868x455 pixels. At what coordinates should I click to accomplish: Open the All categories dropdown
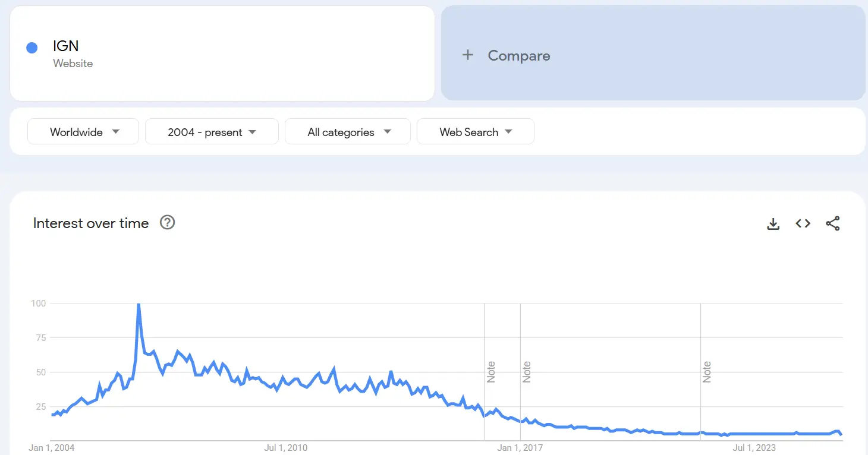(x=348, y=132)
